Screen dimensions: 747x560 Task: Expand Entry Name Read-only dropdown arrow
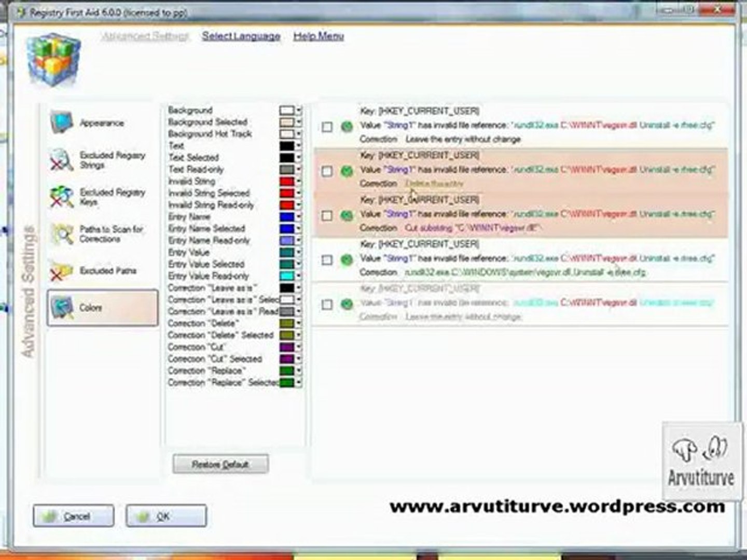298,241
